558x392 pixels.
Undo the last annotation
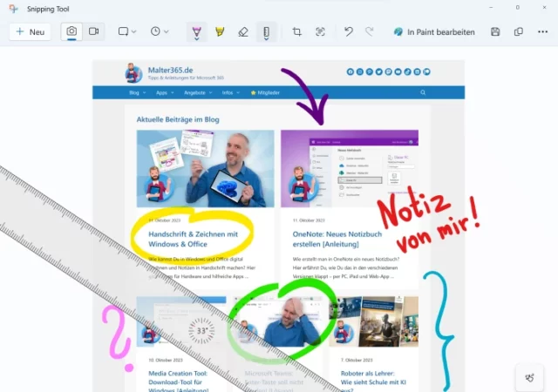349,32
